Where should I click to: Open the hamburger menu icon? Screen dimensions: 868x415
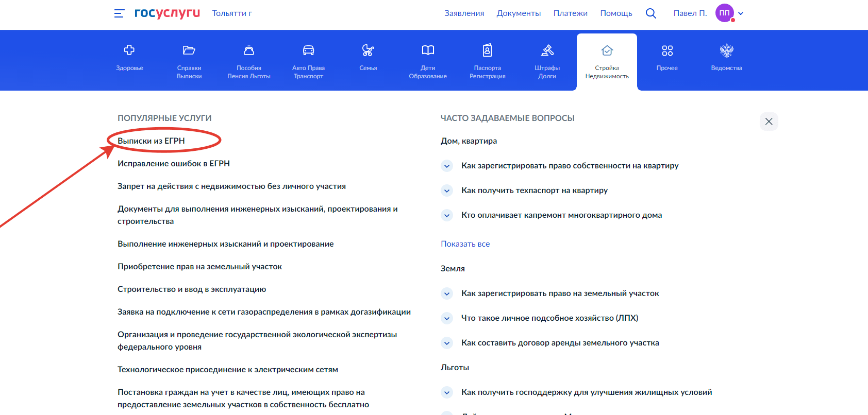point(119,13)
